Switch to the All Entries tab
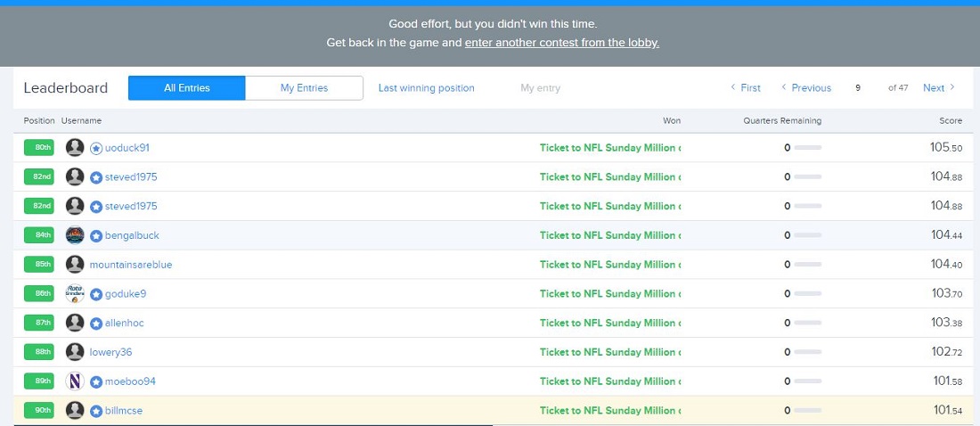This screenshot has width=980, height=426. tap(187, 88)
